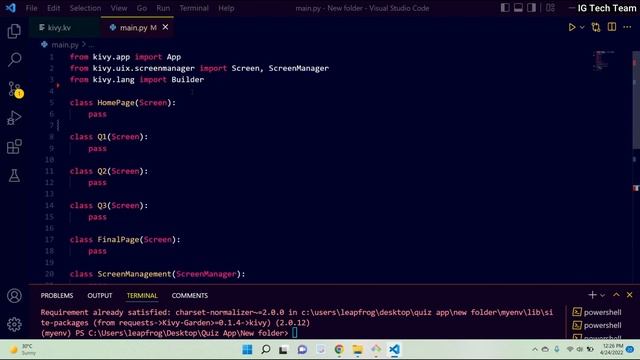Open File Explorer from the taskbar
This screenshot has width=640, height=360.
(x=358, y=349)
